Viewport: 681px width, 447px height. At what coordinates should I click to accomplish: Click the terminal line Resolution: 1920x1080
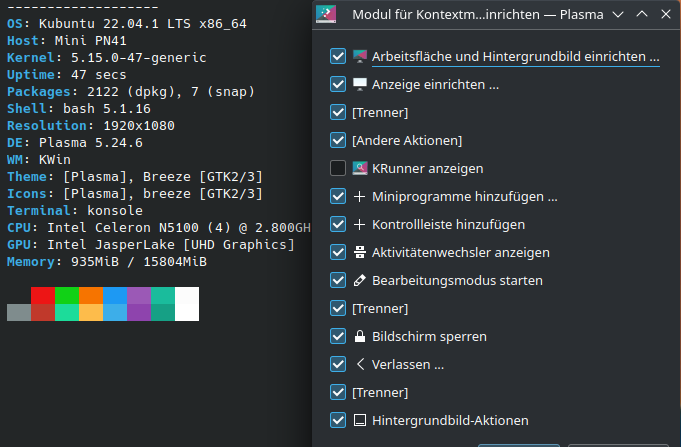coord(91,126)
